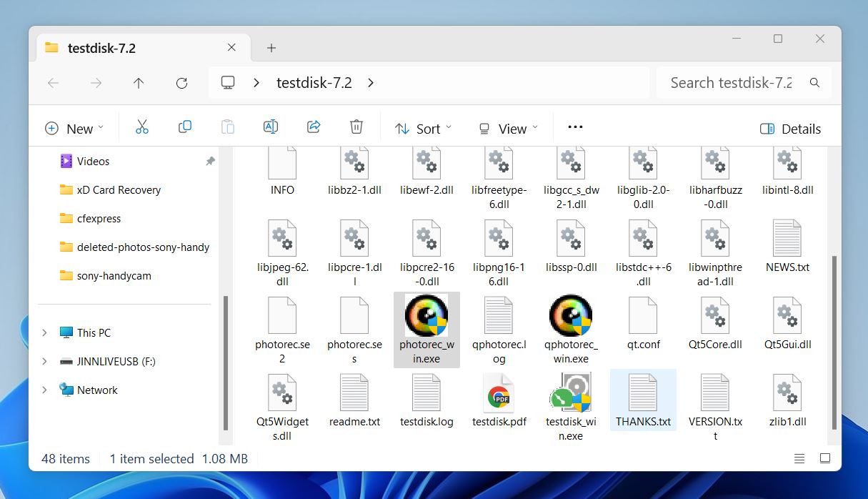868x499 pixels.
Task: Select the THANKS.txt file icon
Action: 643,392
